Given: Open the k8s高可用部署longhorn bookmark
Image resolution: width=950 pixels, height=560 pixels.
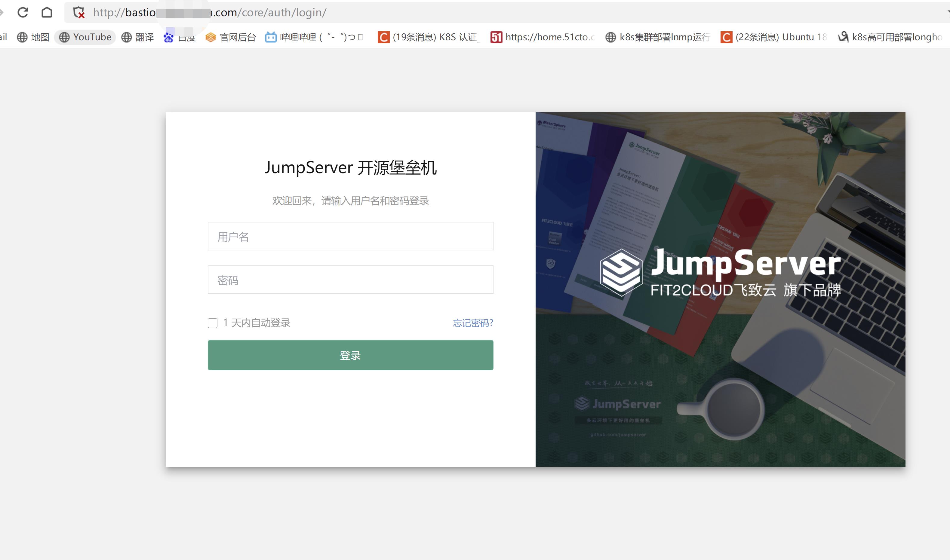Looking at the screenshot, I should [x=890, y=37].
